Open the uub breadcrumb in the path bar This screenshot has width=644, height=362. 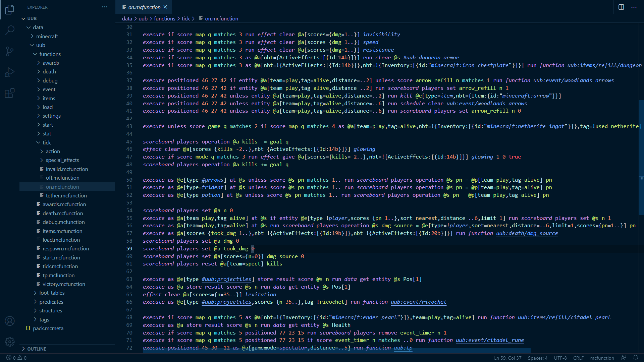coord(143,18)
